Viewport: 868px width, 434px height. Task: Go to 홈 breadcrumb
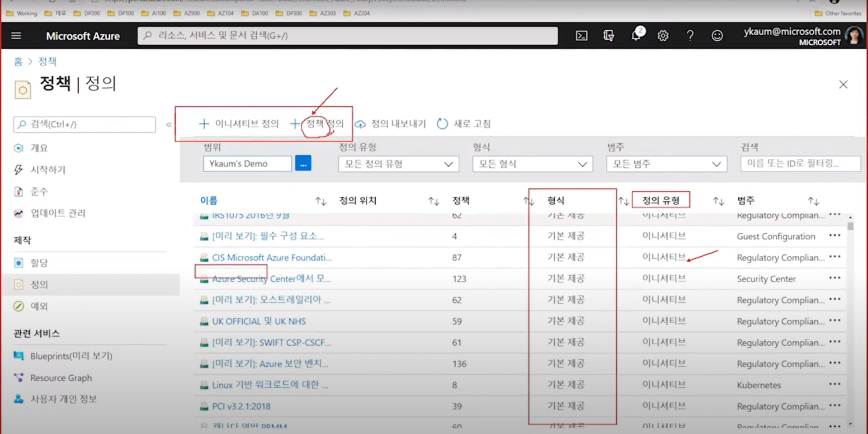pos(18,61)
